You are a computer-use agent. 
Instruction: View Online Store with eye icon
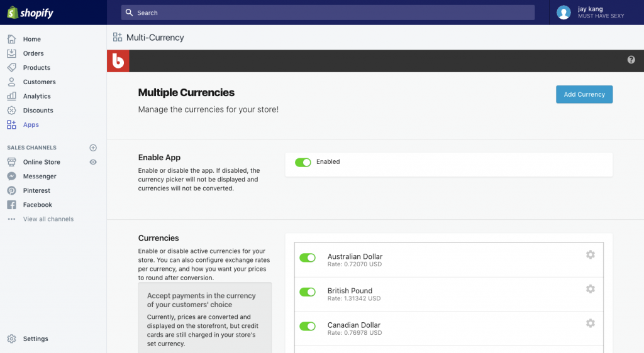point(93,162)
